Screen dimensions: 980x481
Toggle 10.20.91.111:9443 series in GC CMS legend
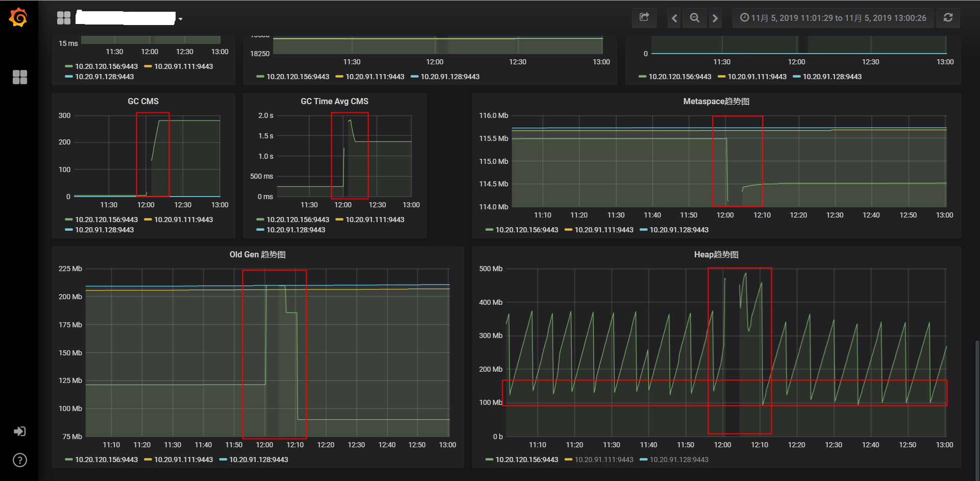click(183, 220)
